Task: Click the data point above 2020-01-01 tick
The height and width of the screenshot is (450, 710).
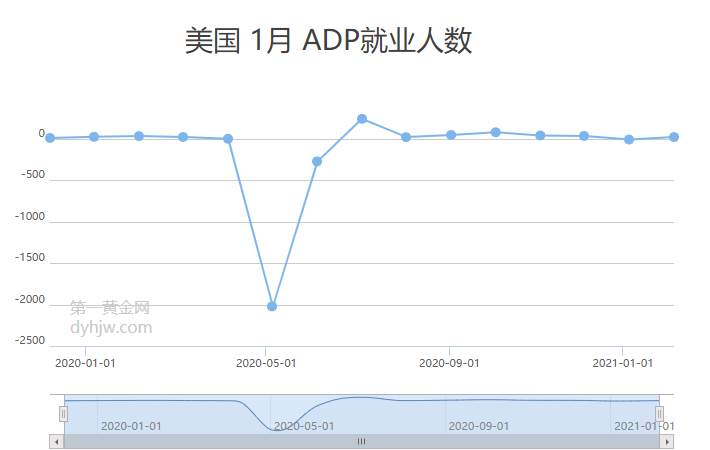Action: pyautogui.click(x=94, y=137)
